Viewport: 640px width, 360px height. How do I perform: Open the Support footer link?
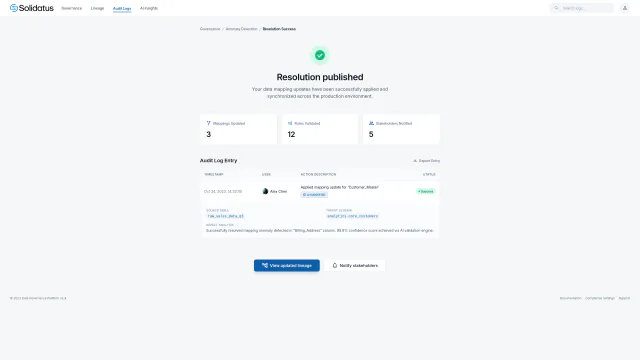624,298
